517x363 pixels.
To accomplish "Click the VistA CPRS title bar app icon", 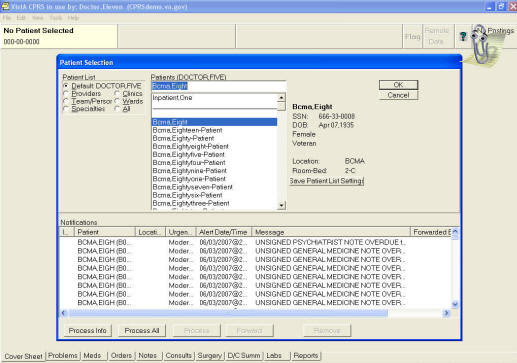I will 6,6.
